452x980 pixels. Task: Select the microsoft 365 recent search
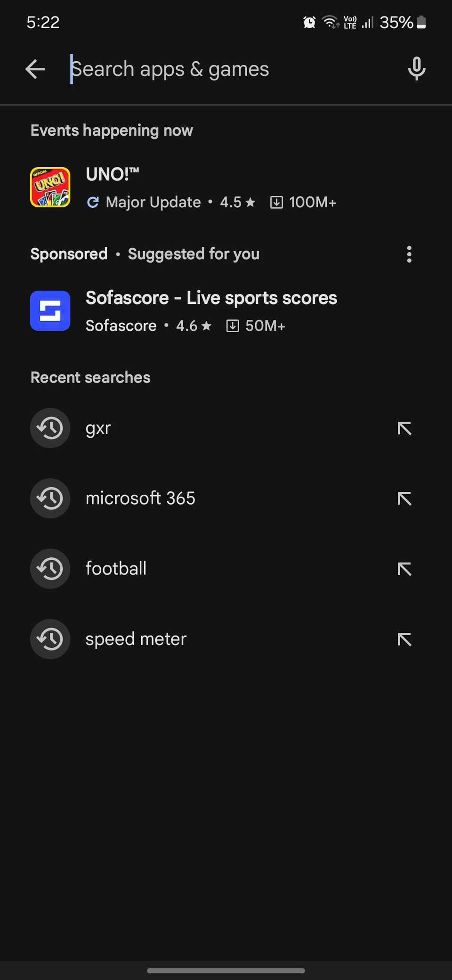140,498
